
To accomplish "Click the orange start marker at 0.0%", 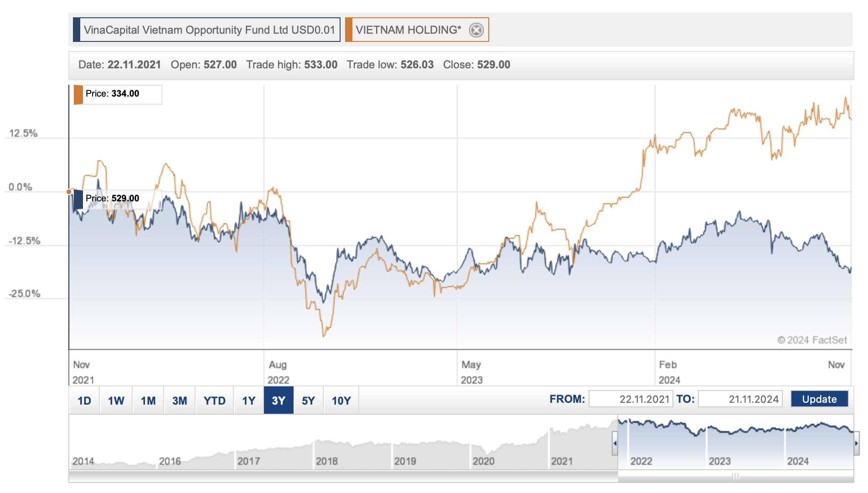I will click(x=69, y=192).
